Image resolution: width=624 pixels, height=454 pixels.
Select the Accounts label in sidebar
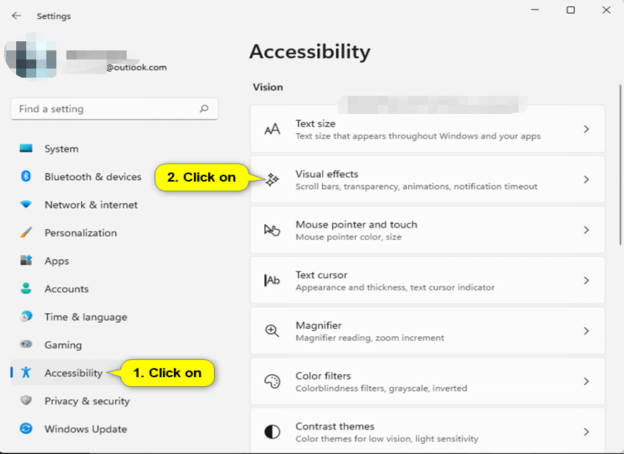tap(66, 289)
